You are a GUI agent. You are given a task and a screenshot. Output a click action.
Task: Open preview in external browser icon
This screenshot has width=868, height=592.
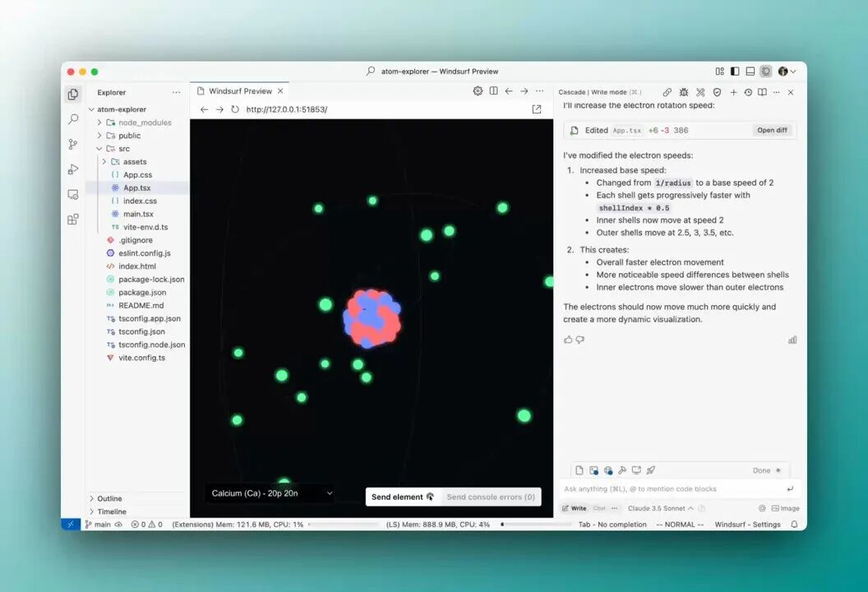[537, 109]
